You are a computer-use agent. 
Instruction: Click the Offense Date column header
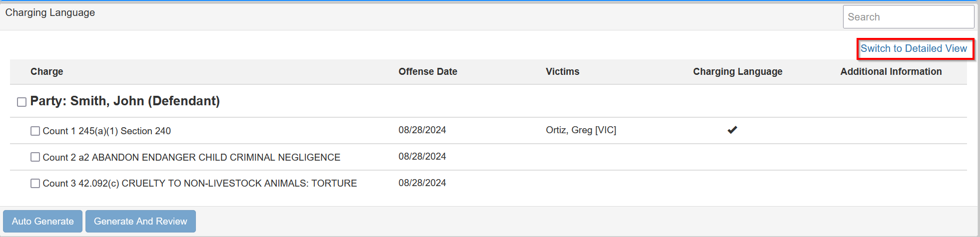pyautogui.click(x=428, y=72)
